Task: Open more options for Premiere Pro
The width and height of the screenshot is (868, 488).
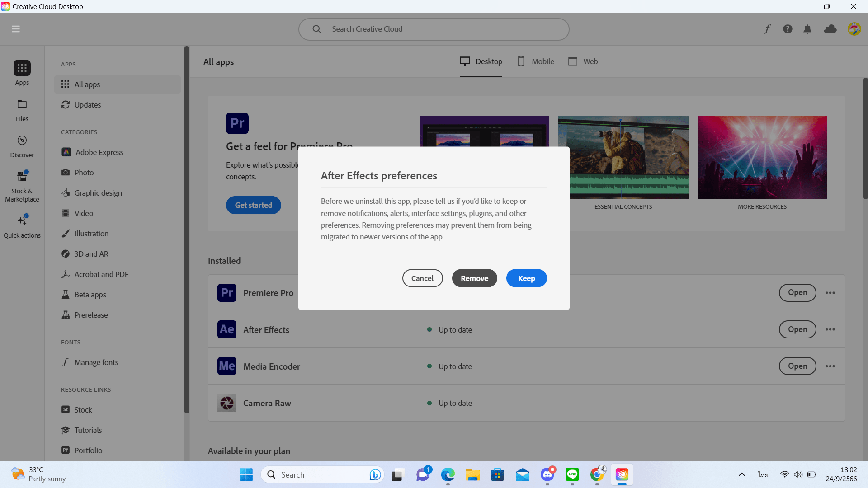Action: tap(831, 293)
